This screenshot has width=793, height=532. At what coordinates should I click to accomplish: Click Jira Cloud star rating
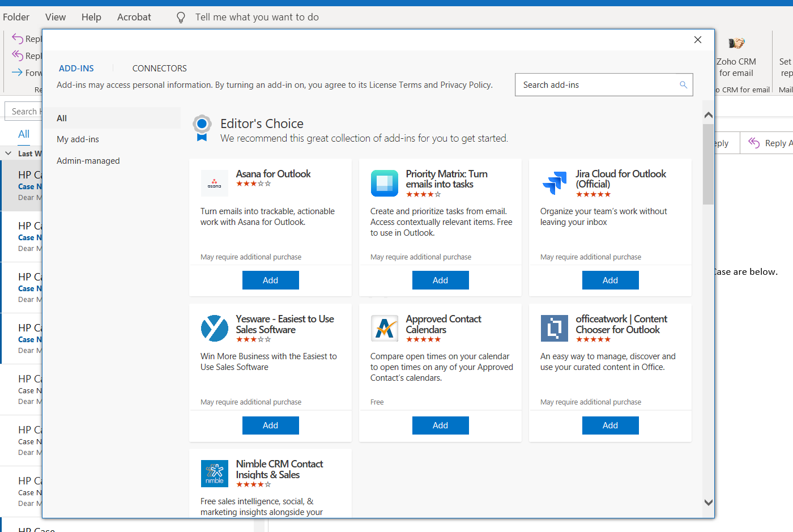point(594,194)
